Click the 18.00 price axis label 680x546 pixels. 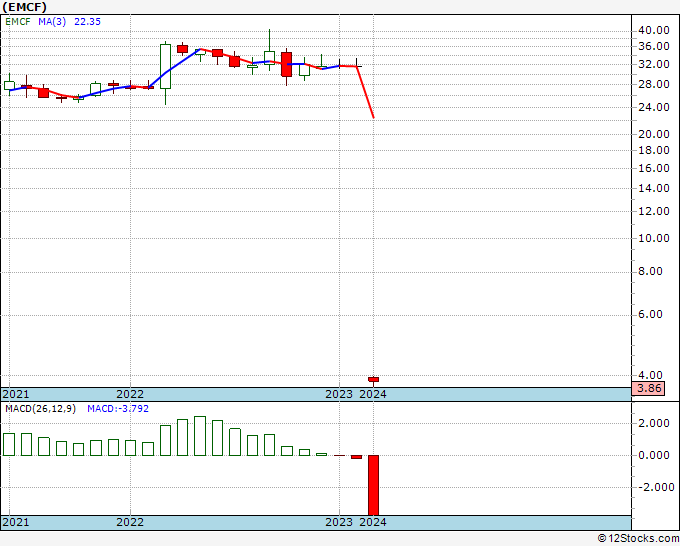pyautogui.click(x=654, y=150)
